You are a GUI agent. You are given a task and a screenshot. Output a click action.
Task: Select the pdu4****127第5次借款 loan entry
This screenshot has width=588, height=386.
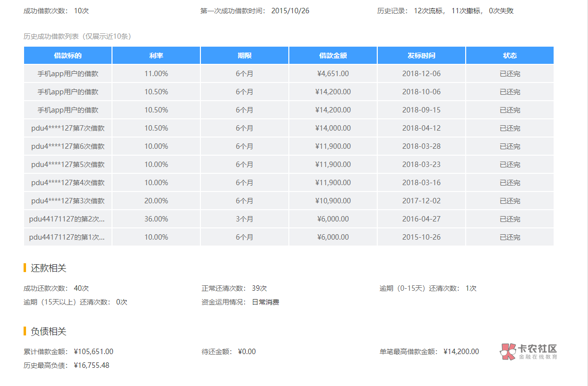pyautogui.click(x=68, y=165)
